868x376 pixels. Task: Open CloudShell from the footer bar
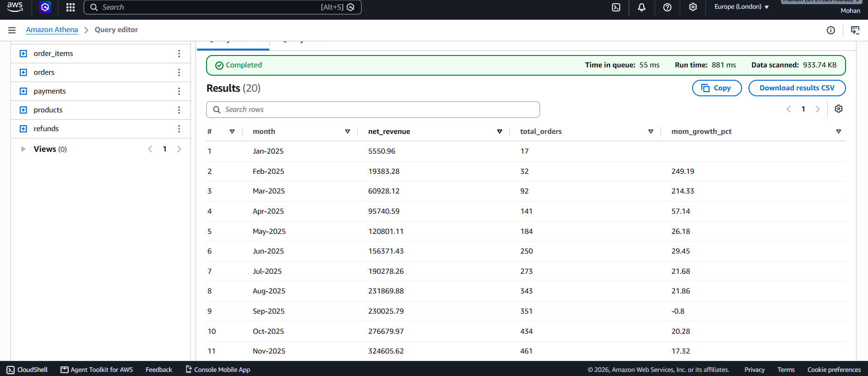pos(27,370)
